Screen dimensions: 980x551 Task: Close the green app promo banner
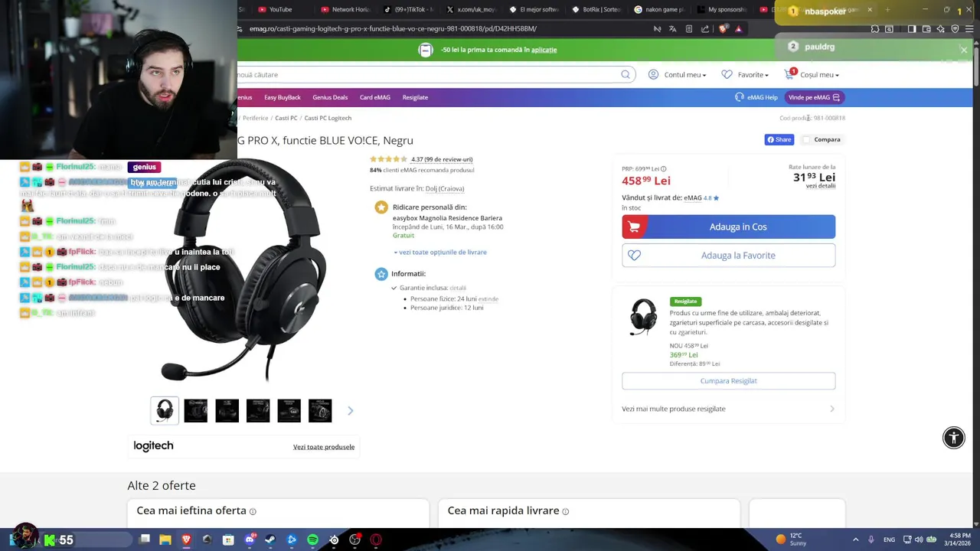click(x=964, y=50)
